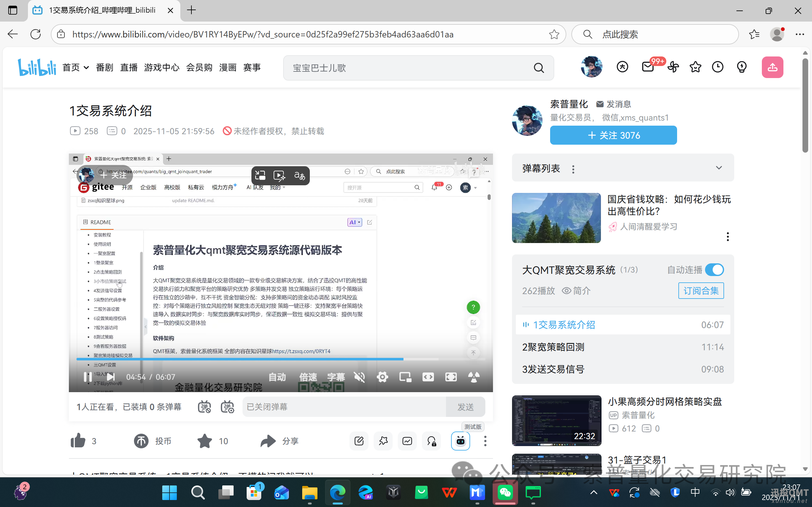The width and height of the screenshot is (812, 507).
Task: Open the note-taking icon below the video
Action: (x=358, y=441)
